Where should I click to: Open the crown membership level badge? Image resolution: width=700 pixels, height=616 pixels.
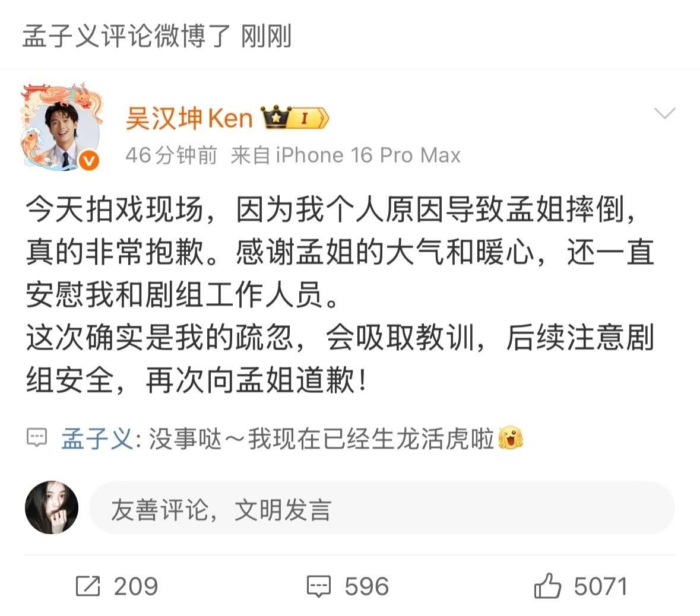tap(294, 118)
